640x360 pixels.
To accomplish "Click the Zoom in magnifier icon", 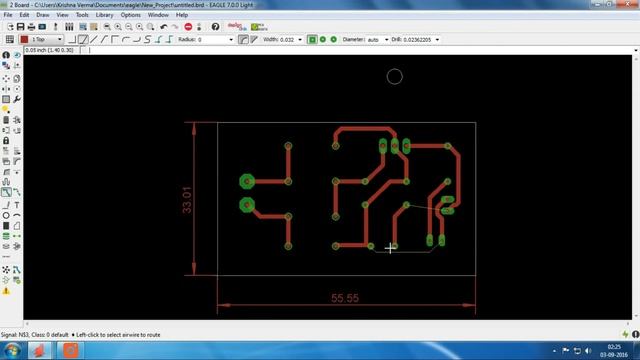I will click(x=118, y=27).
